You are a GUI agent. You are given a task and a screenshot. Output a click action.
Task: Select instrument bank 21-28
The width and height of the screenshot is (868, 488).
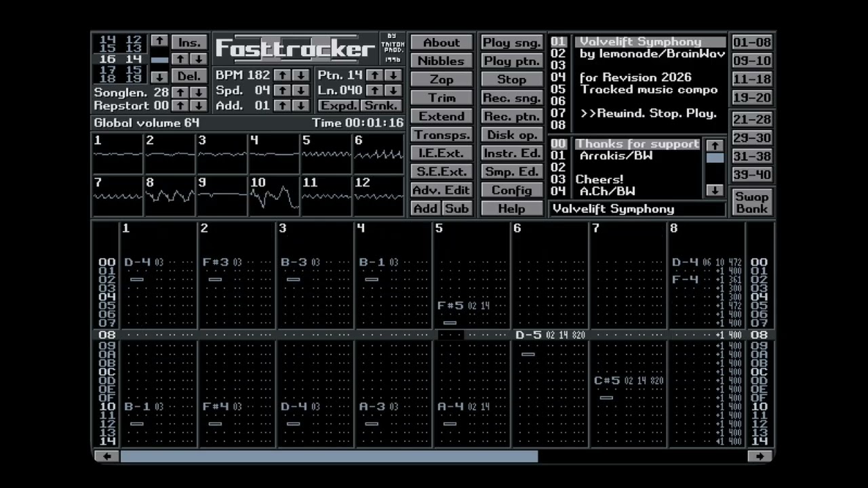click(x=752, y=120)
